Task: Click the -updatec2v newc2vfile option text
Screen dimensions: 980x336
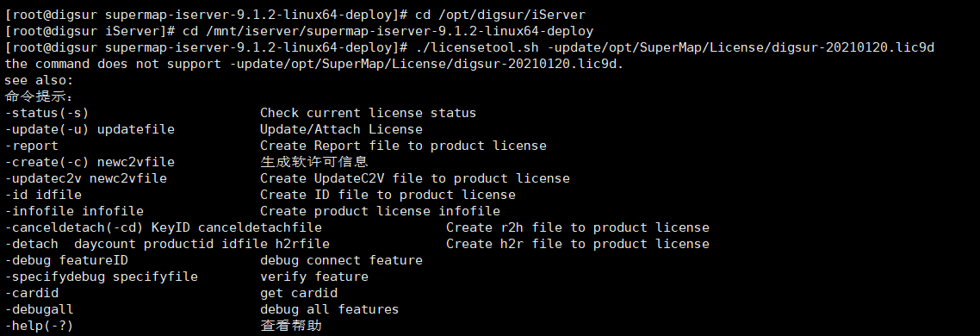Action: tap(85, 178)
